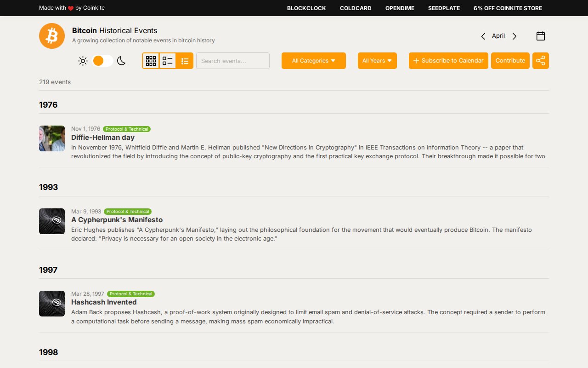Enable dark mode via moon icon
This screenshot has width=588, height=368.
click(121, 61)
